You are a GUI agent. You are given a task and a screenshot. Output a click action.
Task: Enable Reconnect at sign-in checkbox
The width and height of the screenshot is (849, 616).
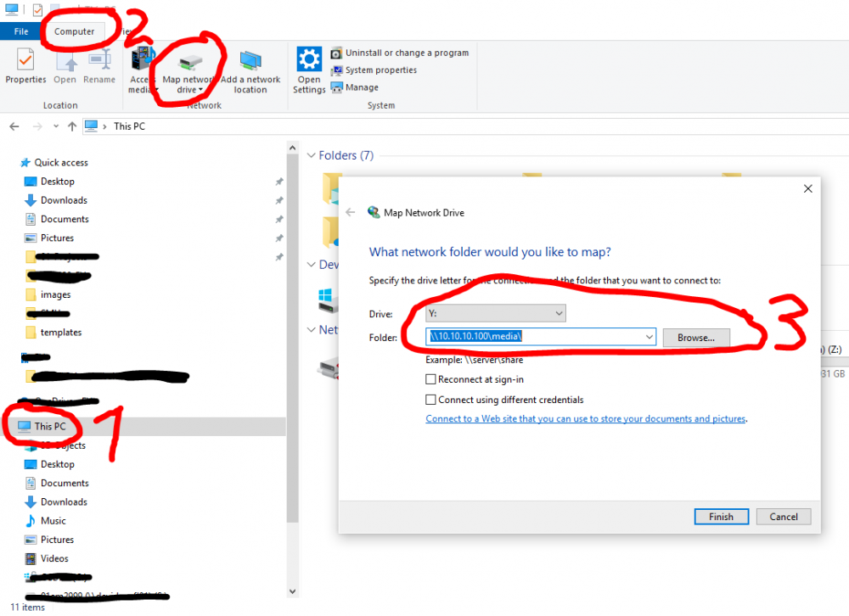coord(430,379)
